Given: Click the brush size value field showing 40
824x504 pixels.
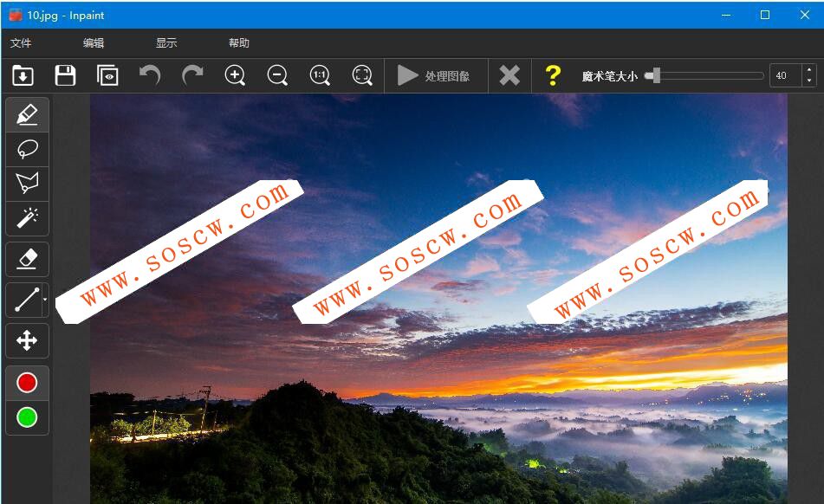Looking at the screenshot, I should pos(786,75).
